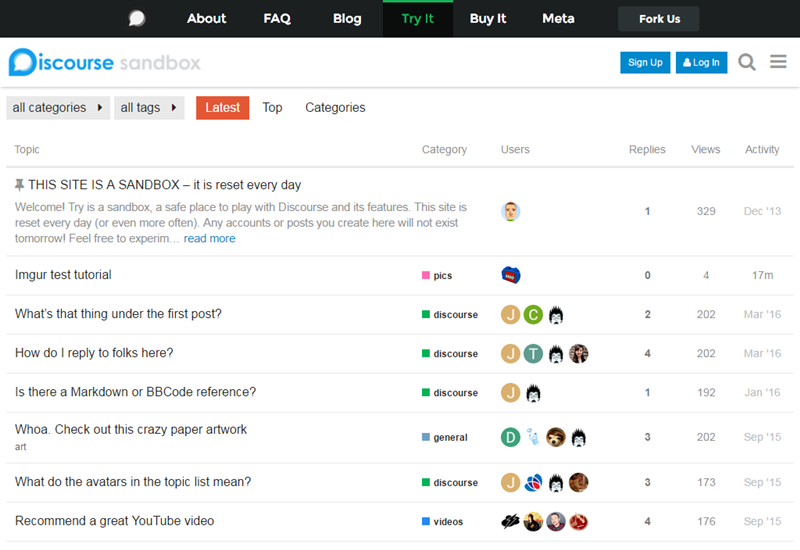Open What do the avatars mean topic
This screenshot has width=800, height=550.
coord(133,482)
